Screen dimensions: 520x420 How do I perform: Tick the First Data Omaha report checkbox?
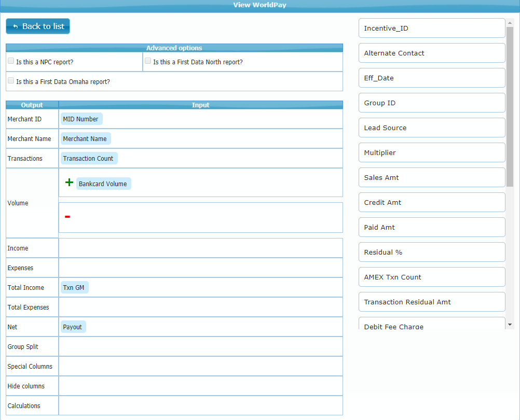[x=11, y=81]
